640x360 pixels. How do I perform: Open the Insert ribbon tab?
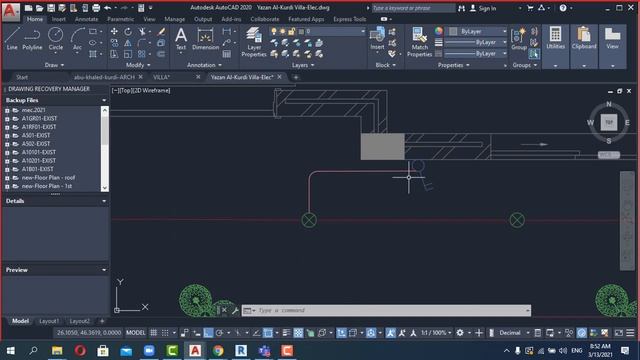(x=58, y=19)
